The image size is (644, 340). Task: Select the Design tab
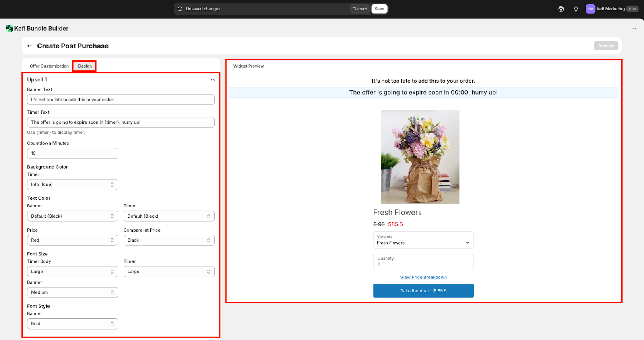pyautogui.click(x=85, y=66)
